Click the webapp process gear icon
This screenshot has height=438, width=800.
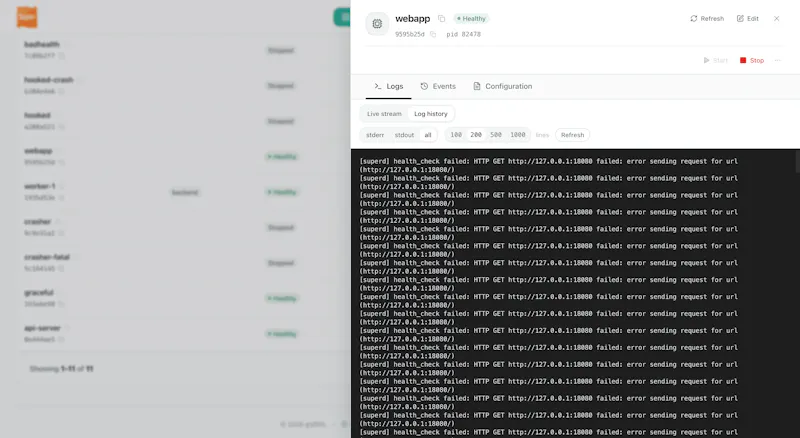(377, 23)
